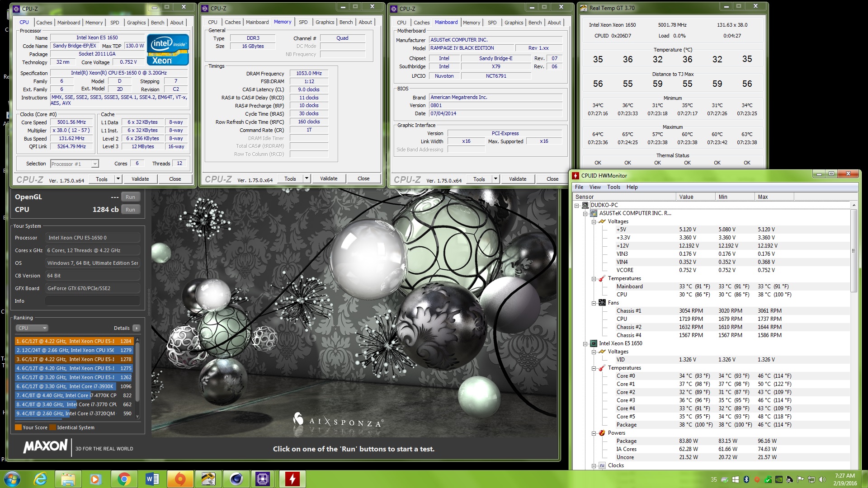Collapse the Clocks node in HWMonitor

tap(594, 466)
